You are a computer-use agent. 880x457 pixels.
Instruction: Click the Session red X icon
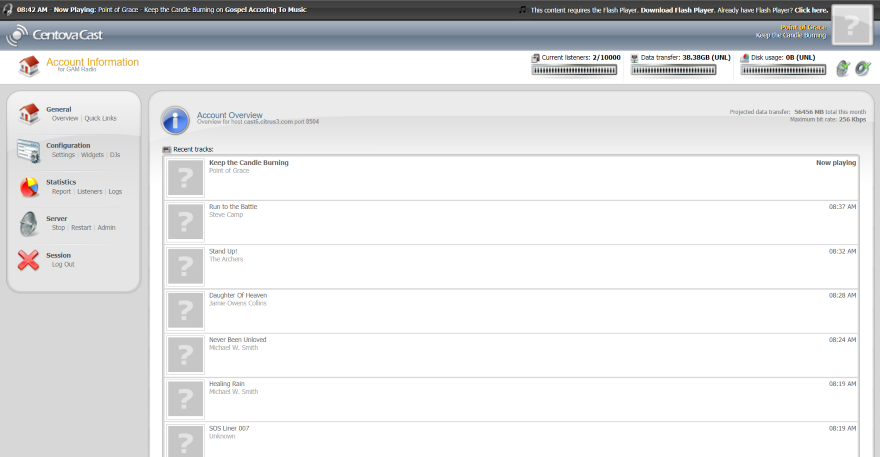(x=28, y=260)
